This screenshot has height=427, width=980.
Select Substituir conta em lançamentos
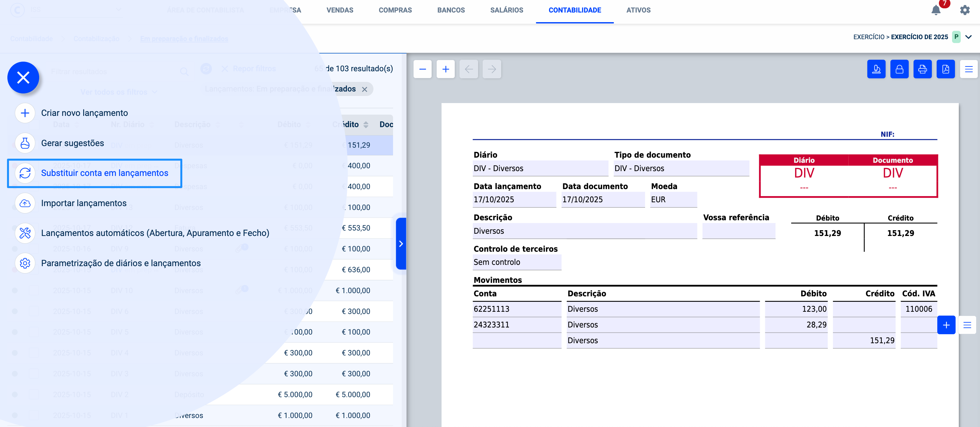[x=104, y=173]
